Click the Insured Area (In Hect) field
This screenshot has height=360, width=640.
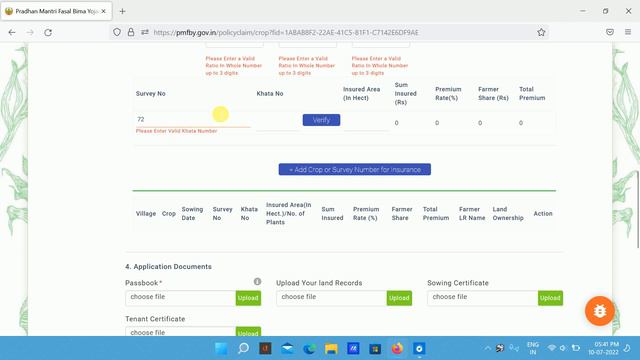click(x=367, y=123)
